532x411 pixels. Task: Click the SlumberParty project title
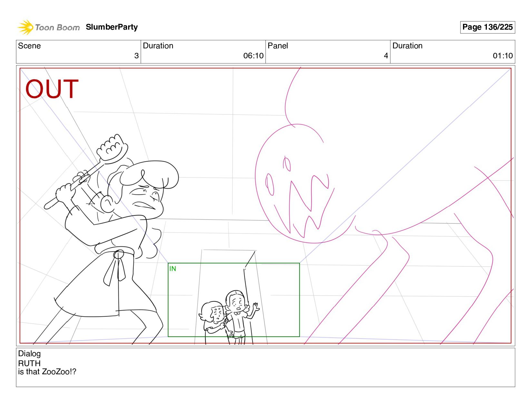coord(112,27)
